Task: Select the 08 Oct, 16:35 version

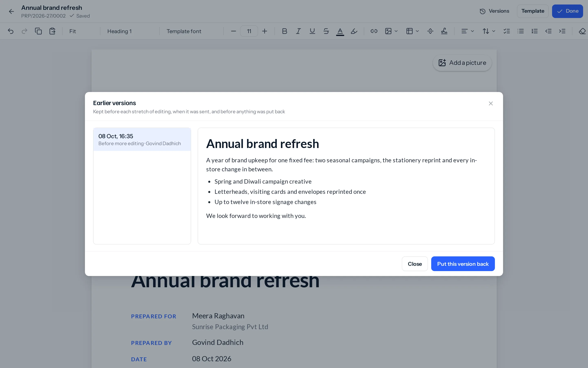Action: click(x=142, y=139)
